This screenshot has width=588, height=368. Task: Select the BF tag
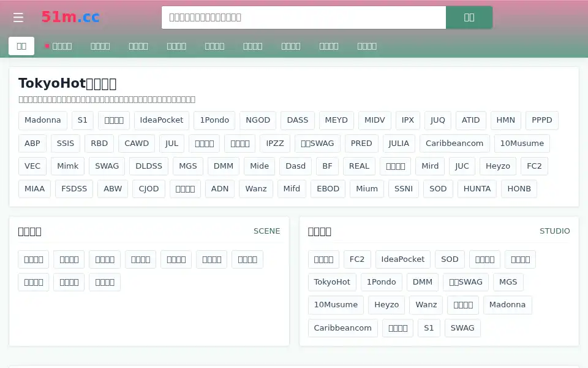pyautogui.click(x=327, y=166)
